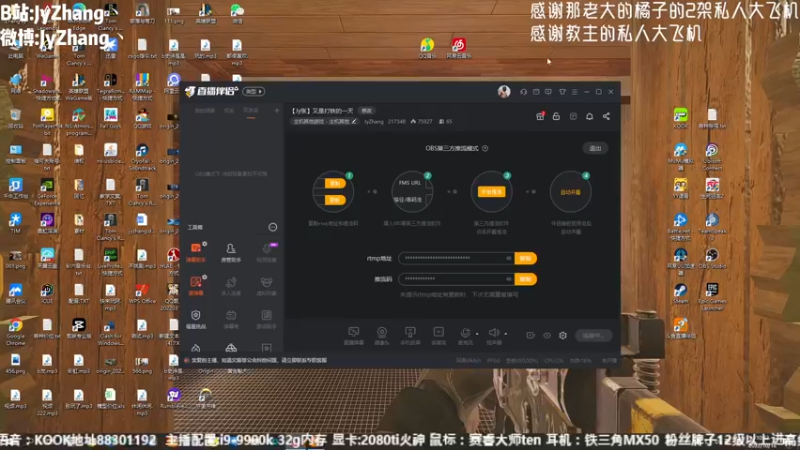The width and height of the screenshot is (800, 450).
Task: Add the 手机投屏 phone screen source
Action: 410,336
